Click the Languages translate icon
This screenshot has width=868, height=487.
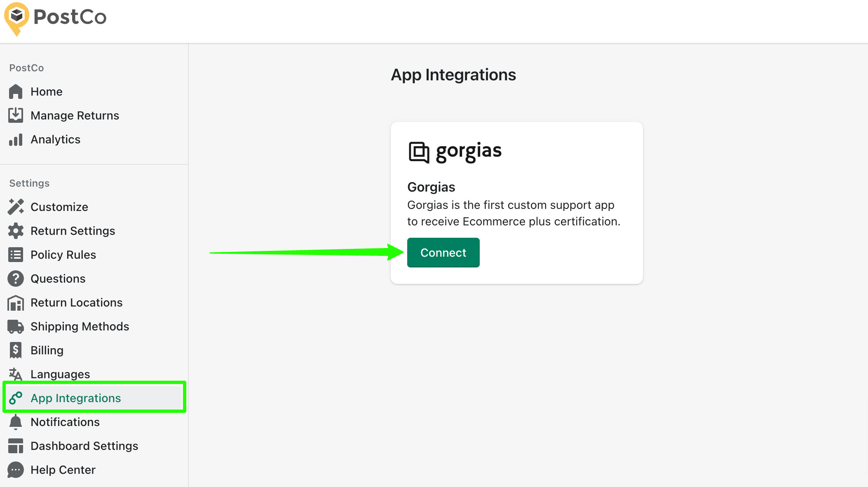(x=16, y=374)
